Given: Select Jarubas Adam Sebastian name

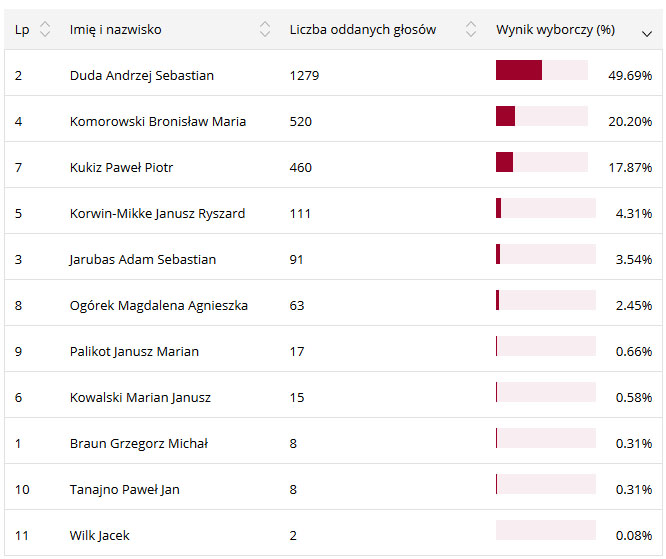Looking at the screenshot, I should click(142, 259).
